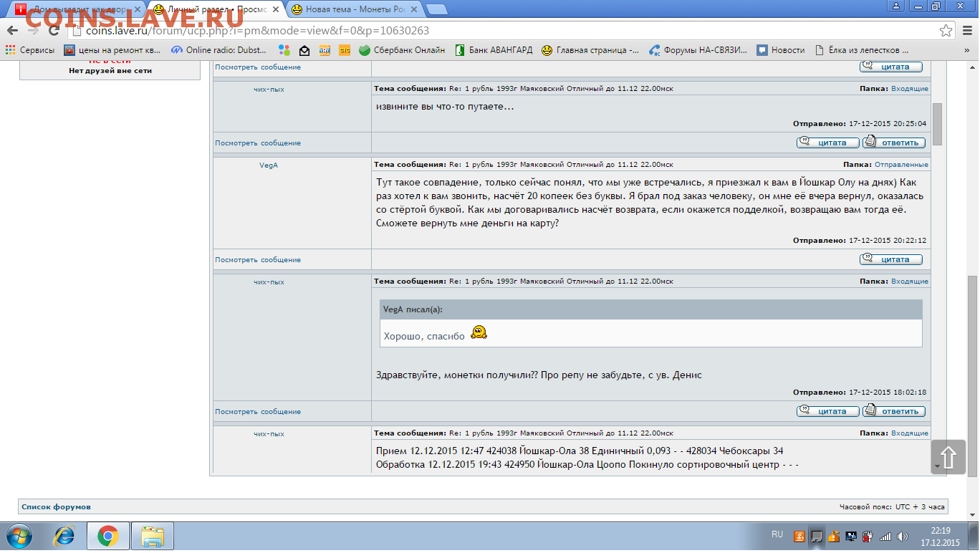Click цитата button on VegA's message
The image size is (980, 553).
pyautogui.click(x=890, y=259)
